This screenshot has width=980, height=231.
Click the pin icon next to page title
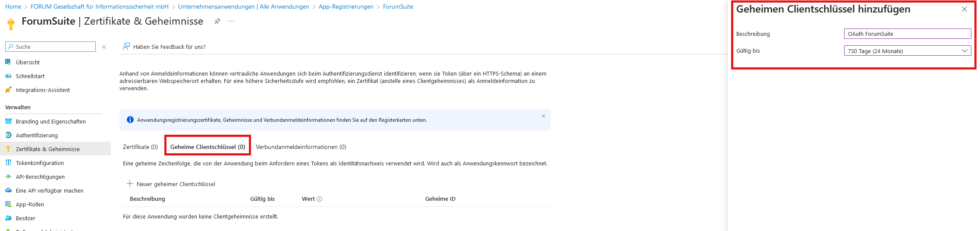[x=217, y=21]
